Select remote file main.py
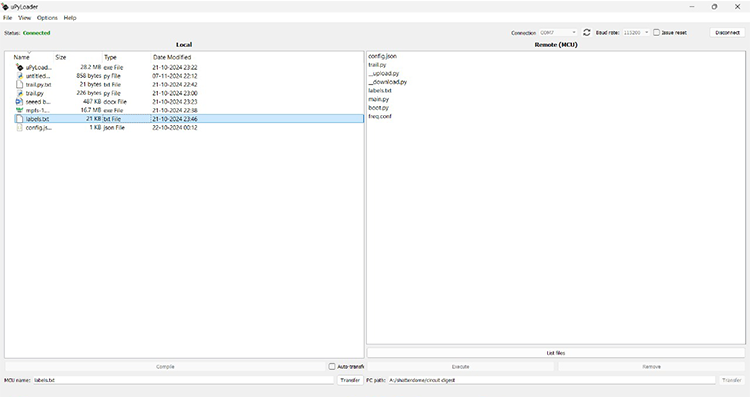The image size is (750, 397). pos(378,99)
